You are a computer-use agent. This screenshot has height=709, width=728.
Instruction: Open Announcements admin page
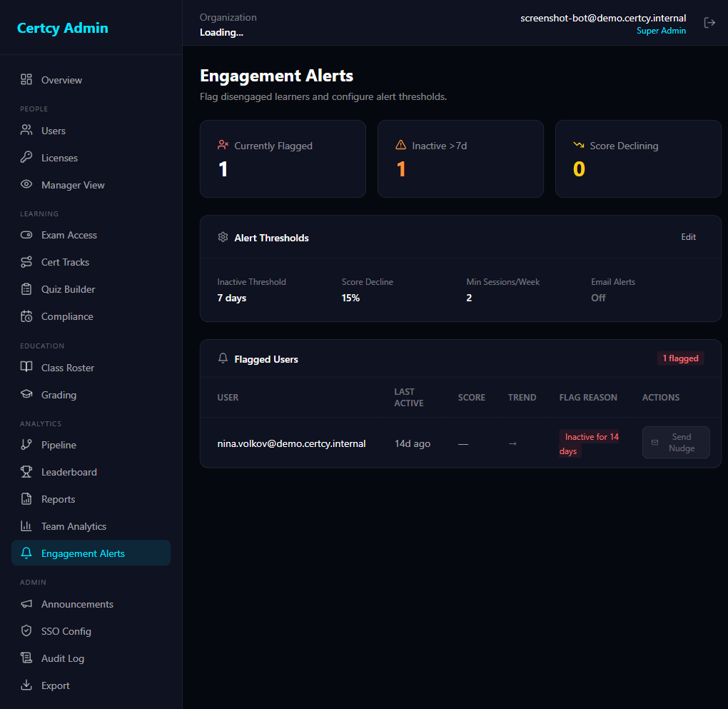point(91,604)
